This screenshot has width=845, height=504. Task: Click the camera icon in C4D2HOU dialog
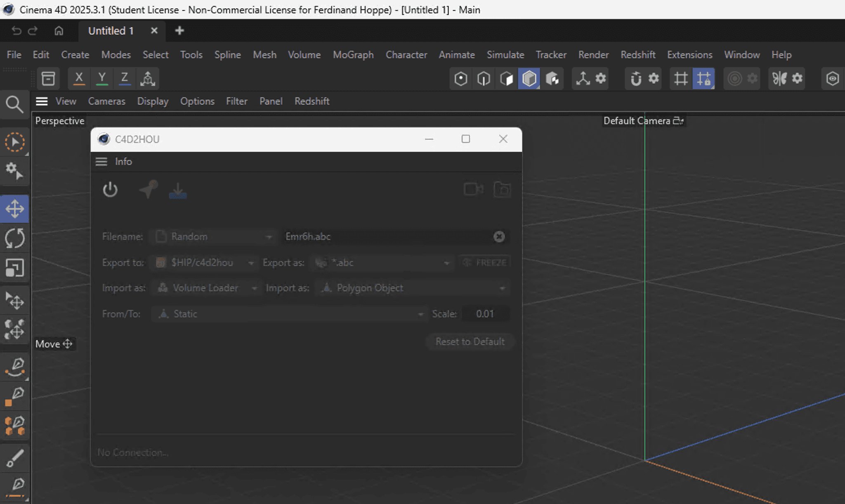(x=472, y=190)
